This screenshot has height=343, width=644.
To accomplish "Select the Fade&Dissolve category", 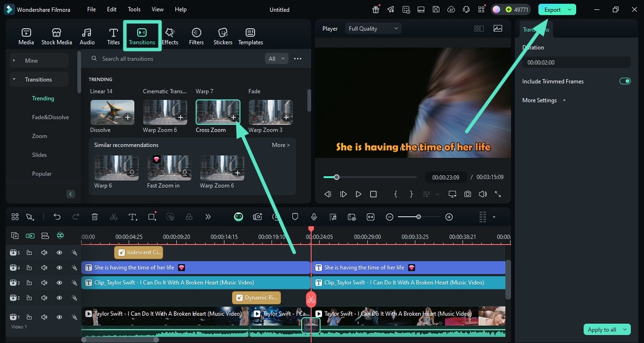I will 51,117.
